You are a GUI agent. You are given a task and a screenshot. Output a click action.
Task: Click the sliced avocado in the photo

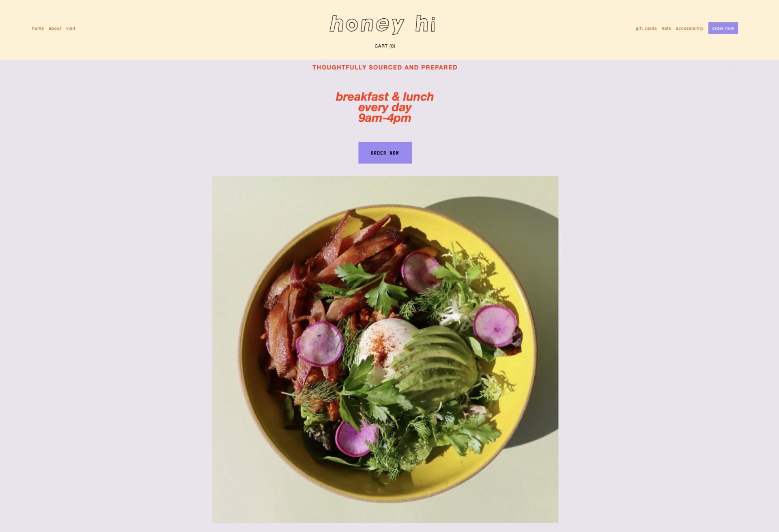[436, 365]
